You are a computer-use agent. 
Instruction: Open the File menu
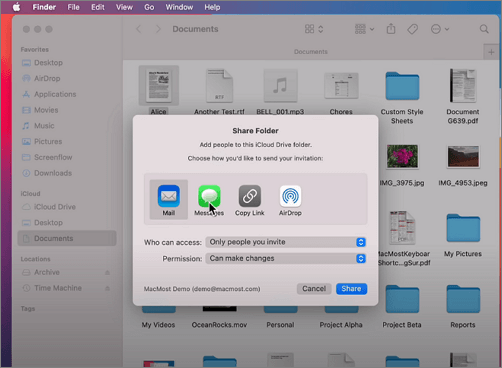pyautogui.click(x=73, y=7)
